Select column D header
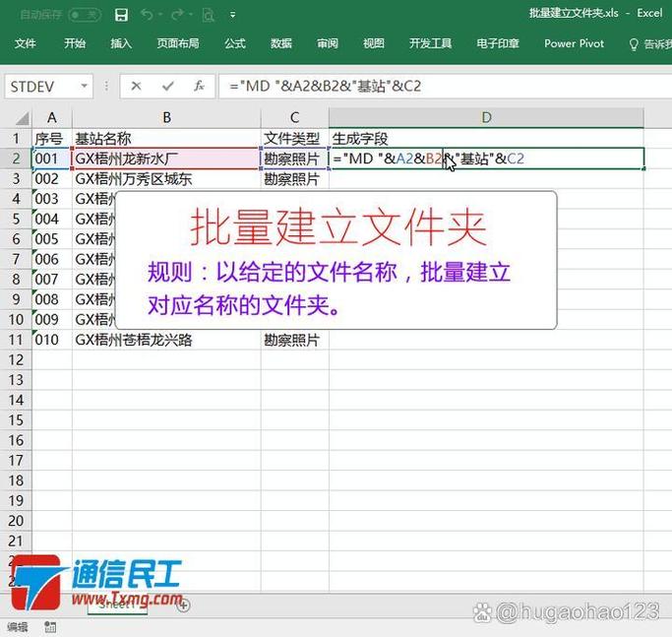Image resolution: width=672 pixels, height=637 pixels. [x=486, y=117]
